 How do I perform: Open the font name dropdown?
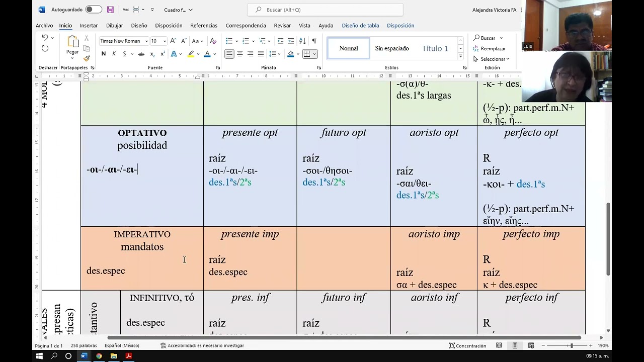pos(146,41)
